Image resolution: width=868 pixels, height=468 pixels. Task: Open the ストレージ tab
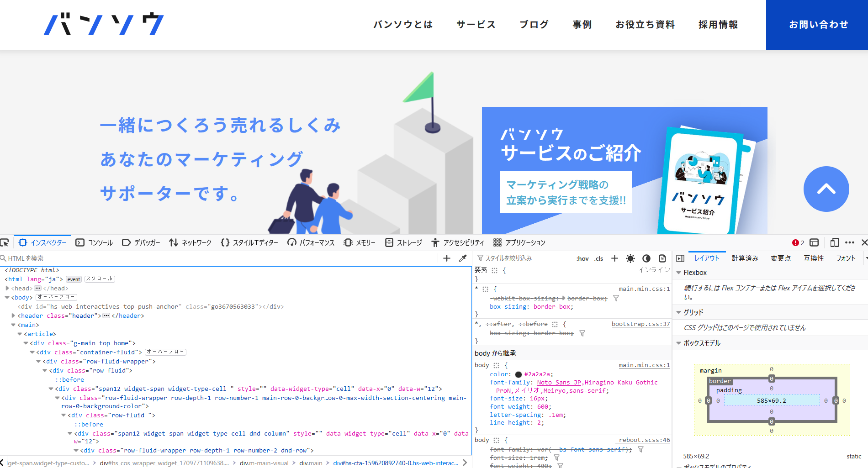(x=403, y=242)
